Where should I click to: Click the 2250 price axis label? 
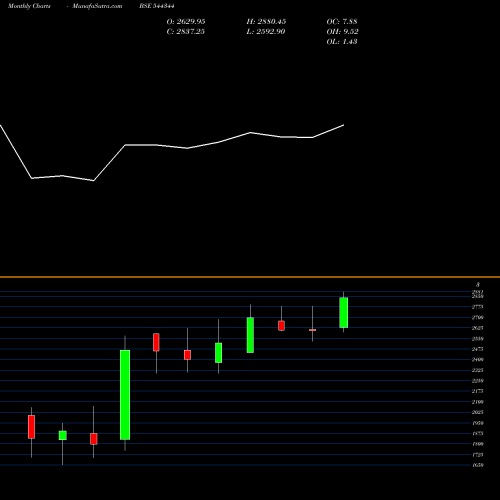[478, 381]
